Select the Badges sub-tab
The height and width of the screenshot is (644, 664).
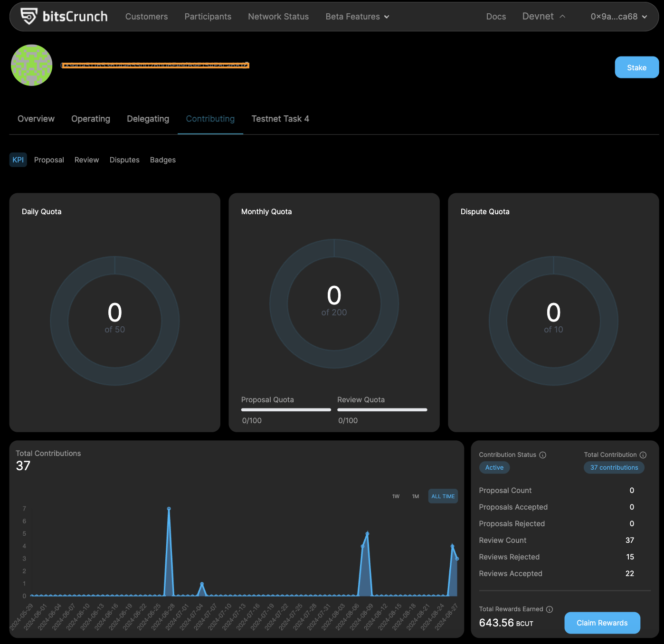[x=163, y=160]
